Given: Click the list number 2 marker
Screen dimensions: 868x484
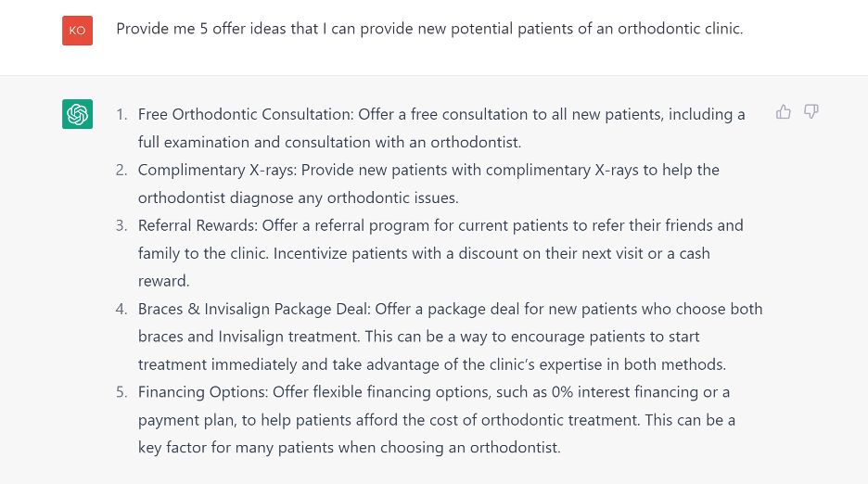Looking at the screenshot, I should point(121,170).
